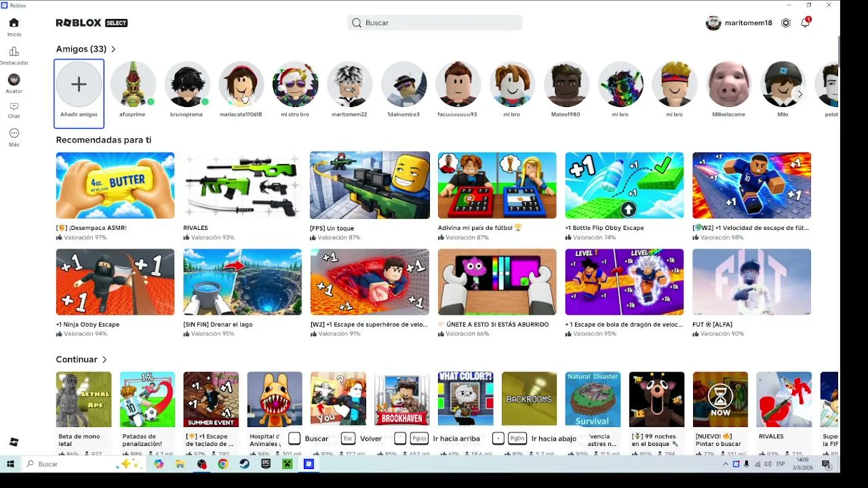Viewport: 868px width, 488px height.
Task: Open Adivina mi país de fútbol
Action: 497,186
